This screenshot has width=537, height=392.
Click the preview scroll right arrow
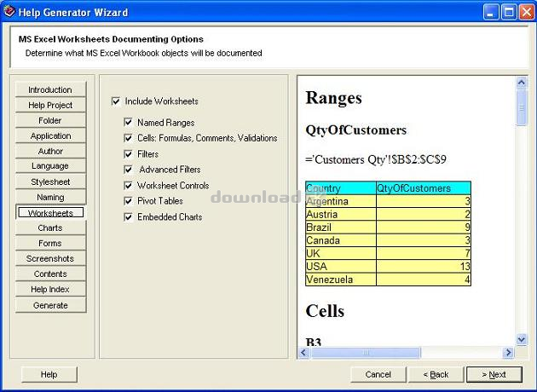(509, 352)
